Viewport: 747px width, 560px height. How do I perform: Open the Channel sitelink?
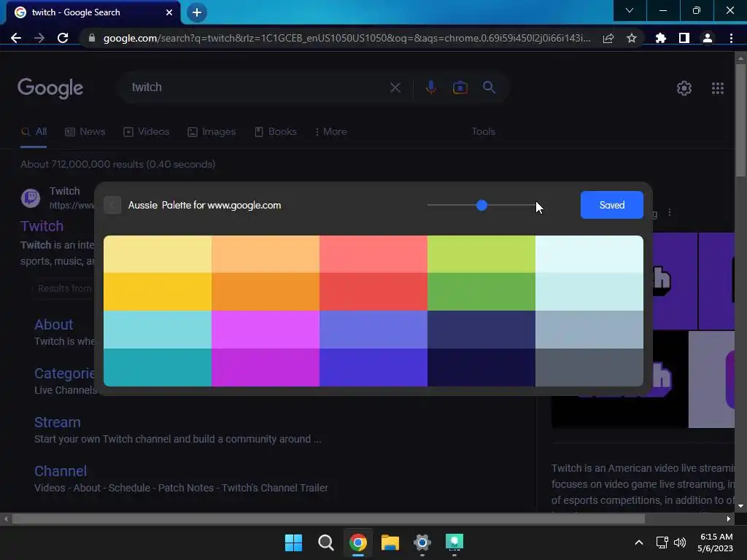click(61, 471)
